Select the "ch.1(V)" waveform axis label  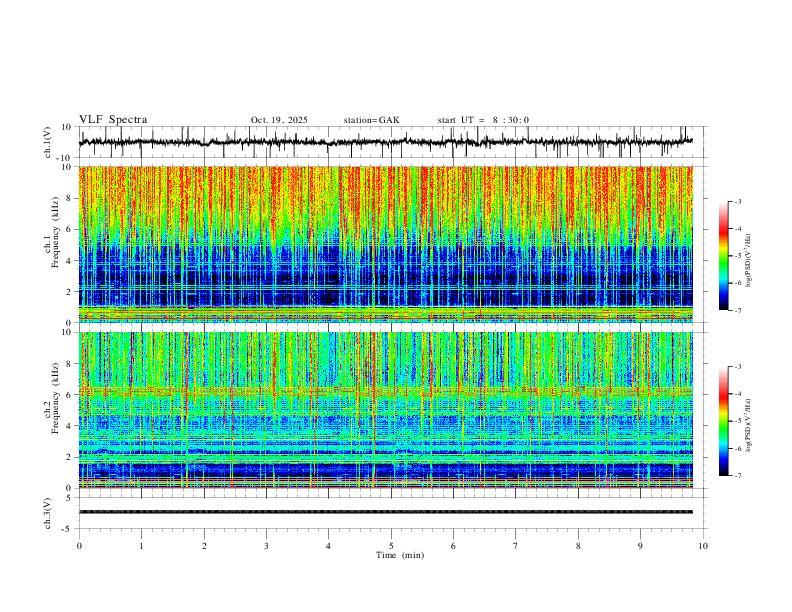pyautogui.click(x=48, y=142)
